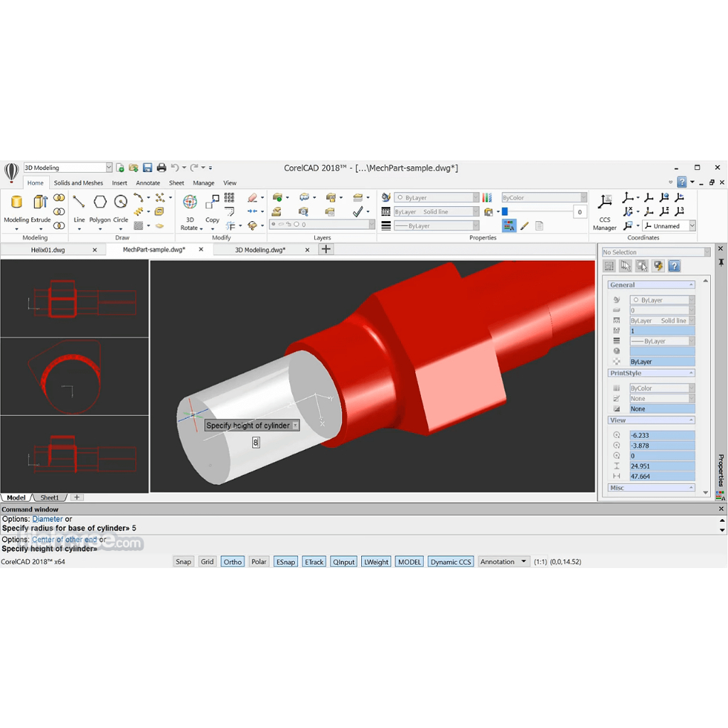The width and height of the screenshot is (728, 728).
Task: Toggle Grid display in status bar
Action: click(207, 562)
